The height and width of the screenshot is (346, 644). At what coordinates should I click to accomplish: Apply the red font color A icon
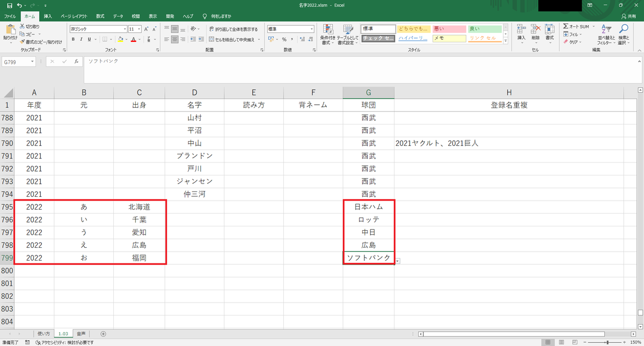point(133,39)
